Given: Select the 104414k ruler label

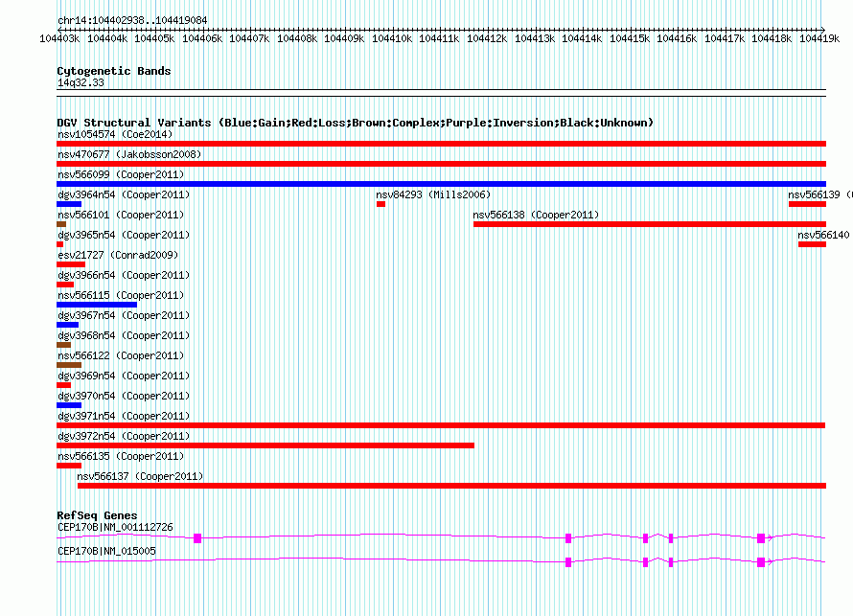Looking at the screenshot, I should 582,38.
